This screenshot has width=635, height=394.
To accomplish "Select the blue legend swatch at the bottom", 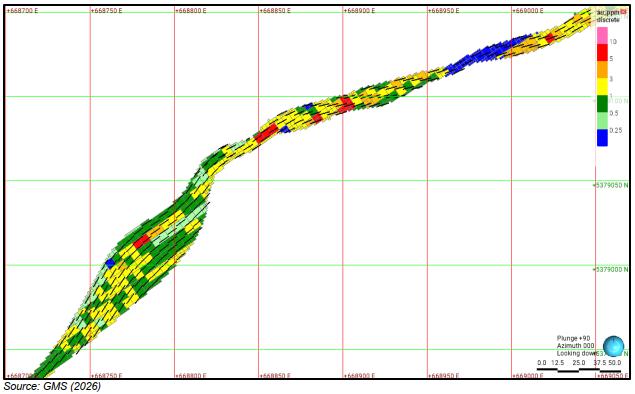I will pos(602,138).
